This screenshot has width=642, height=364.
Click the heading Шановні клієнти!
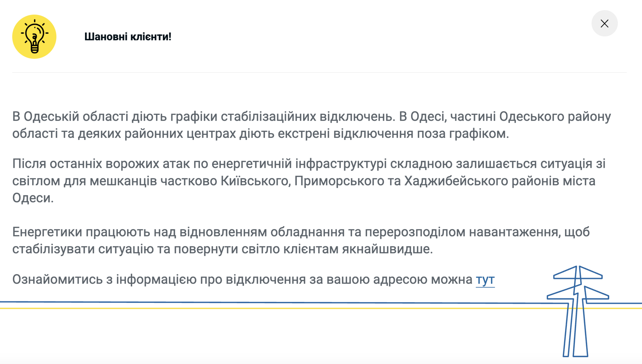(128, 37)
